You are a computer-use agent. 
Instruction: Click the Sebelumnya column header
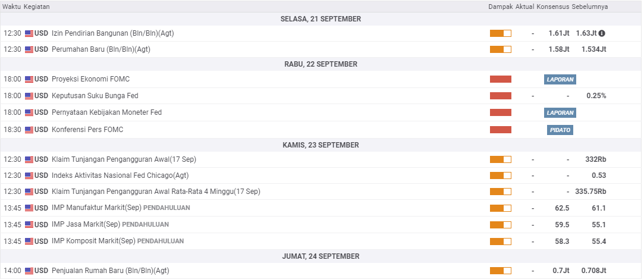coord(589,7)
